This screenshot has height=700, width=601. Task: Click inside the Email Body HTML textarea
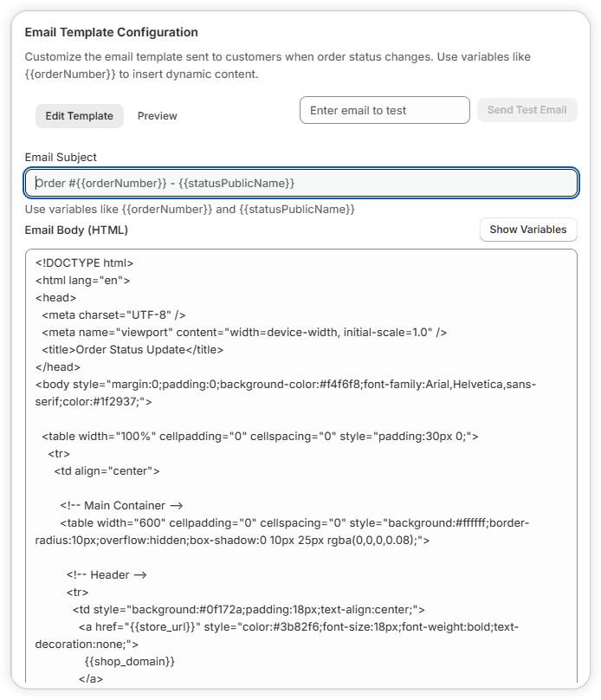pos(301,465)
